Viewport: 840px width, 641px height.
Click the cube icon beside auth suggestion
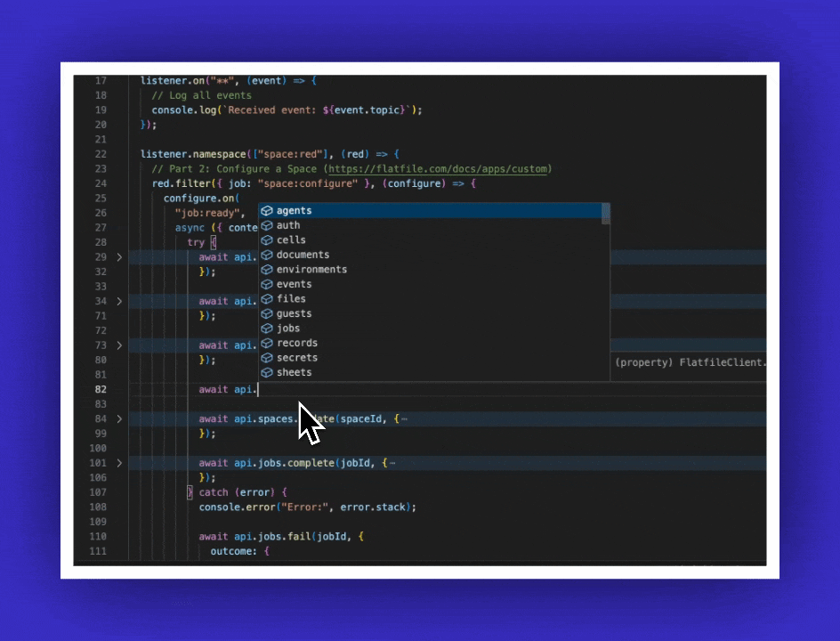click(x=266, y=226)
